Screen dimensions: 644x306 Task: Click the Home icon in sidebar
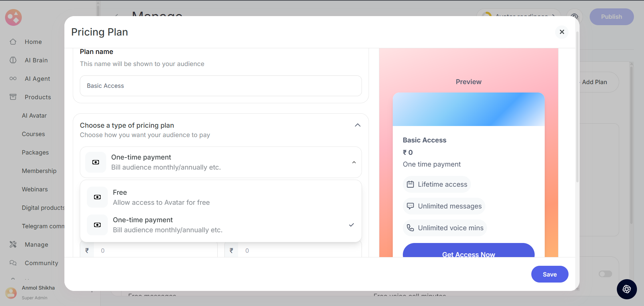point(13,42)
